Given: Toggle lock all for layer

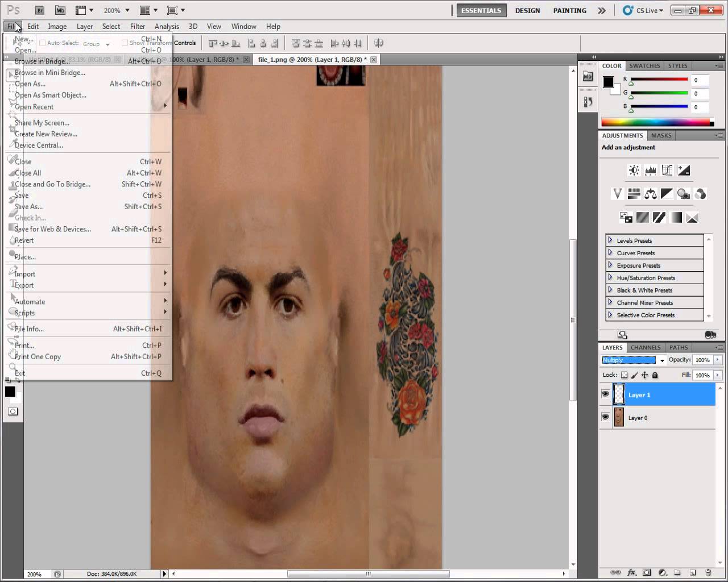Looking at the screenshot, I should (655, 375).
